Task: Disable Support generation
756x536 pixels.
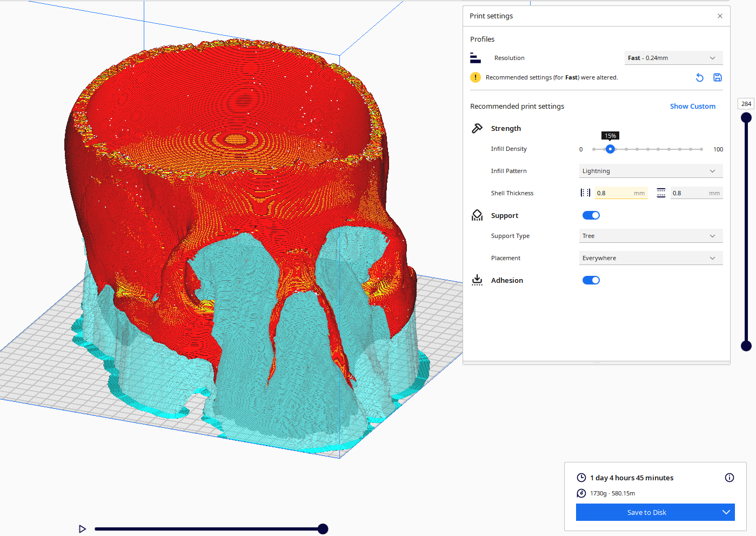Action: 591,215
